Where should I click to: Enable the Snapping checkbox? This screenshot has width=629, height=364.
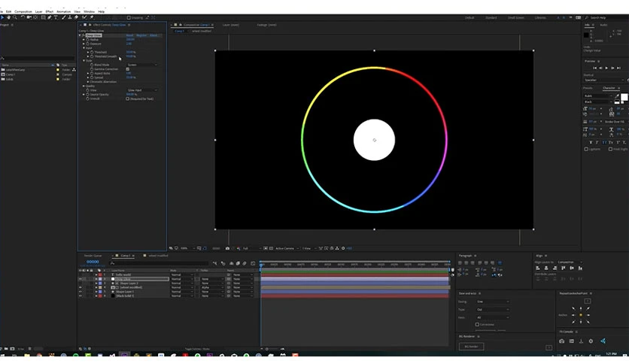[129, 17]
